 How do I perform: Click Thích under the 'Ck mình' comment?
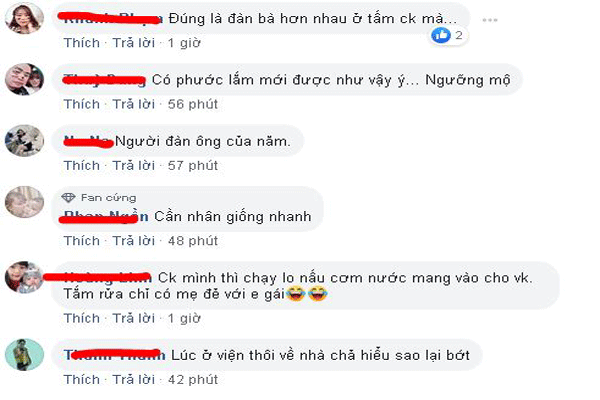[82, 318]
